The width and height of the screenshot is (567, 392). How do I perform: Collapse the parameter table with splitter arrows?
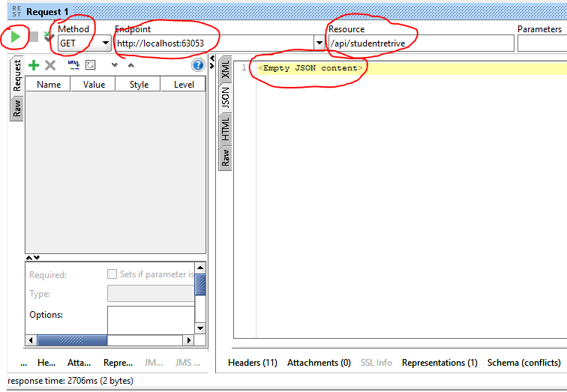(32, 257)
